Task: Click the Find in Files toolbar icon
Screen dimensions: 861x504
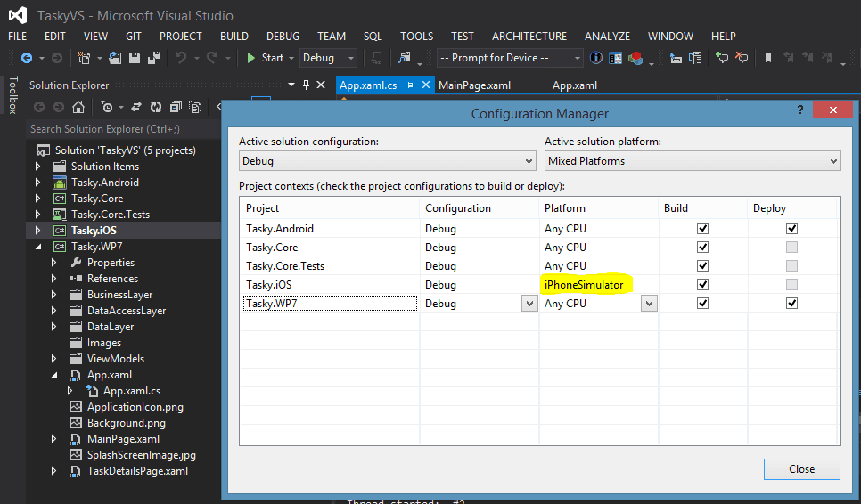Action: pyautogui.click(x=405, y=58)
